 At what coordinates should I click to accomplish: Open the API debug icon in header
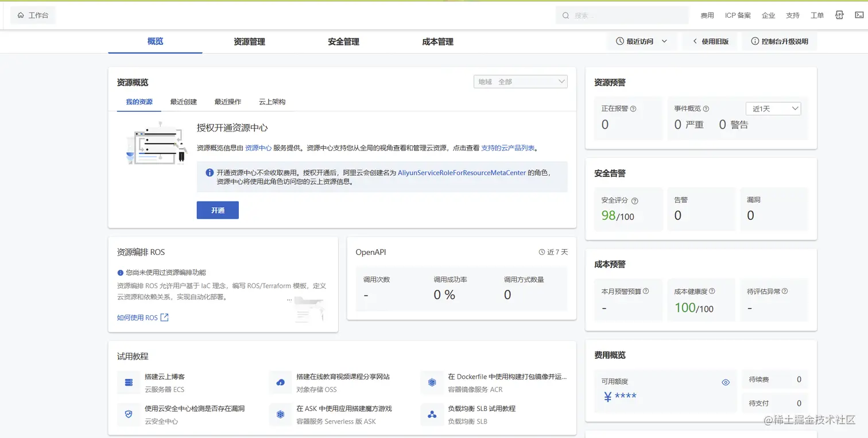(839, 15)
